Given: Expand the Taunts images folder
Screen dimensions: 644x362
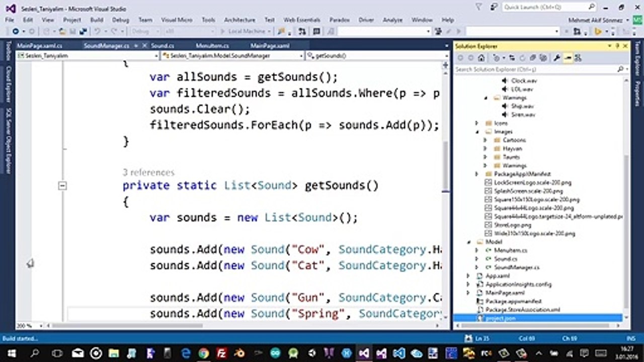Looking at the screenshot, I should click(486, 157).
